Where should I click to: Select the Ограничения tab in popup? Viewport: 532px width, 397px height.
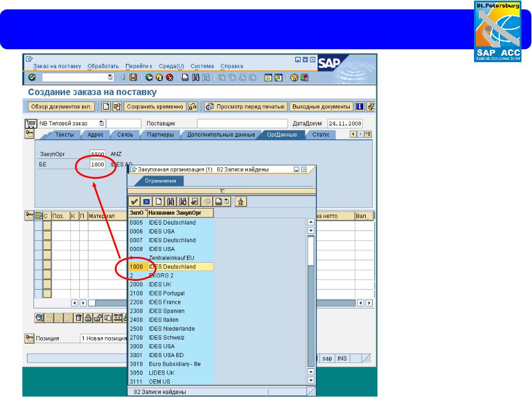point(160,181)
